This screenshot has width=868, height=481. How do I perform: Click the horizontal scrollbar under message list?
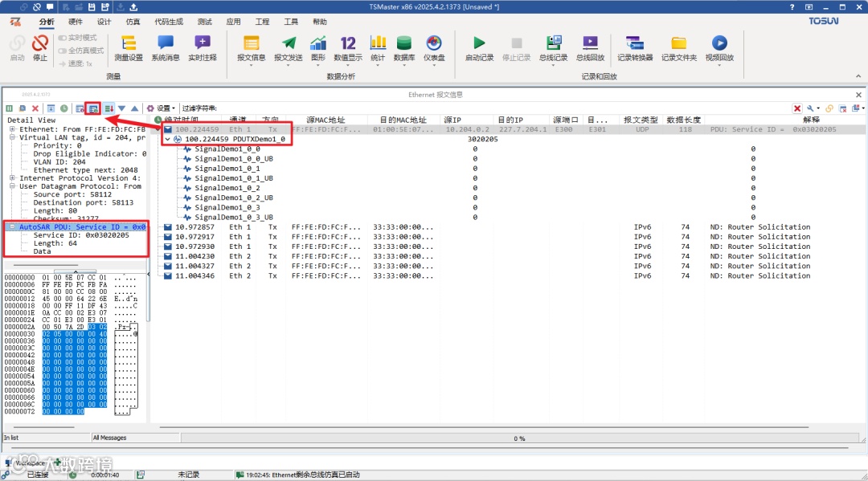pos(485,427)
